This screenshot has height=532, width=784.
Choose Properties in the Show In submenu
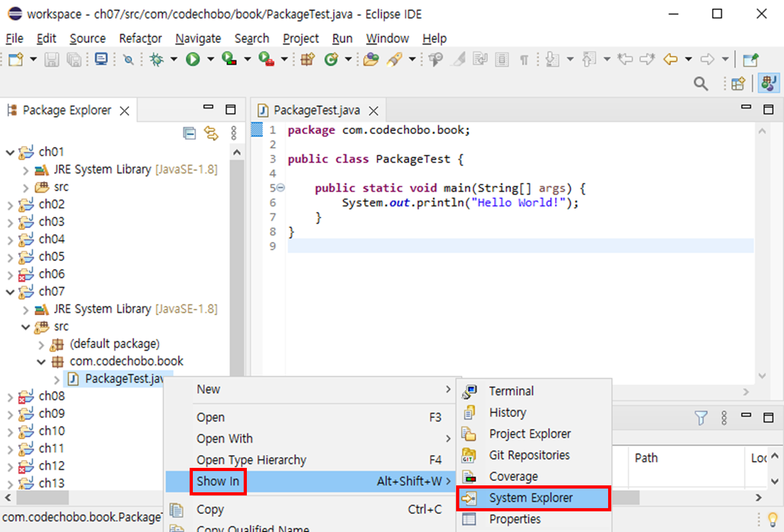[x=534, y=519]
